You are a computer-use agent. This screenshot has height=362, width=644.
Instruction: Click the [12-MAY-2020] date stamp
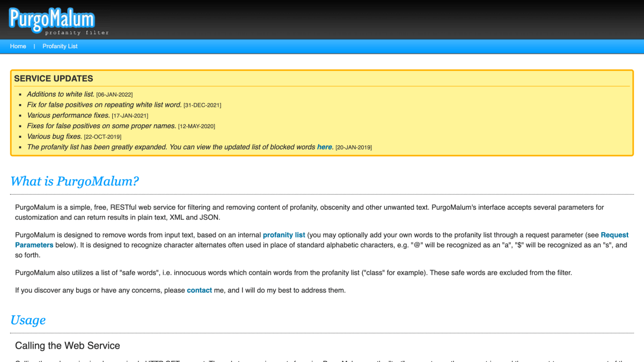point(196,127)
